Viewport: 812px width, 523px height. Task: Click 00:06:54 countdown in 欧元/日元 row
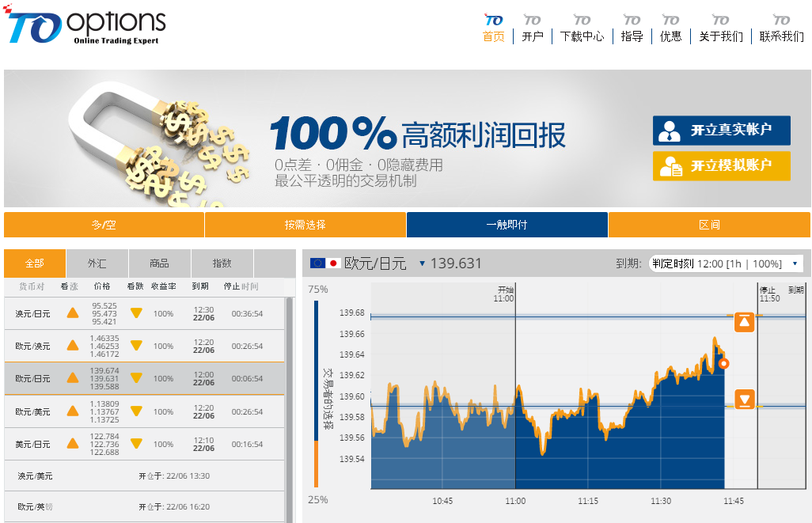coord(247,378)
